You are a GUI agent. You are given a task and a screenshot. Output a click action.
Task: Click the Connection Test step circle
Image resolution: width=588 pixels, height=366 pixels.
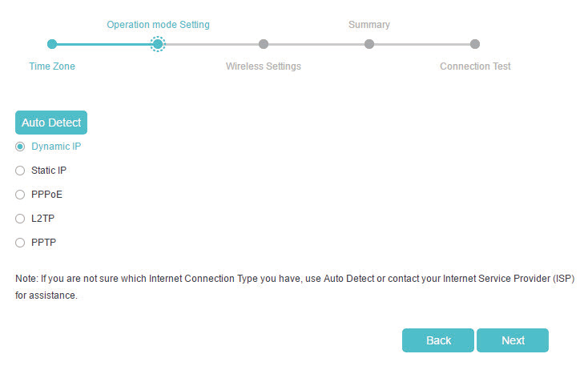[x=475, y=44]
